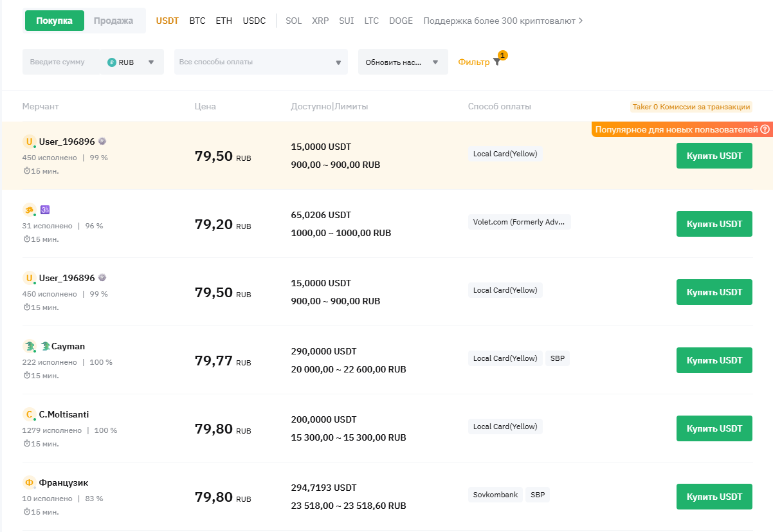Click the C.Moltisanti merchant avatar
This screenshot has height=532, width=773.
pos(29,414)
